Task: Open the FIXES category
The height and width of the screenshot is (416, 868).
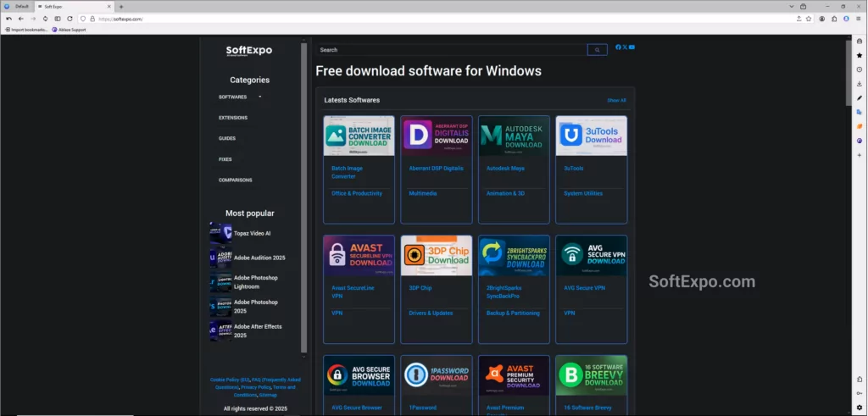Action: coord(225,159)
